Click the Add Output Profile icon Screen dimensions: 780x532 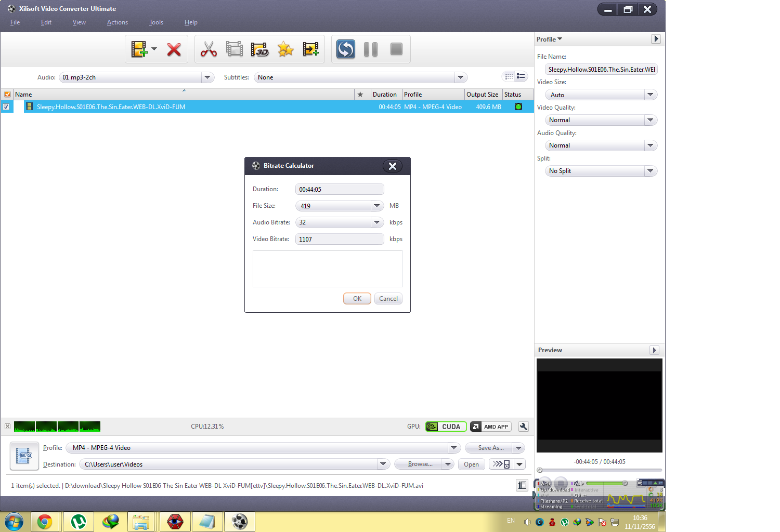pos(310,49)
